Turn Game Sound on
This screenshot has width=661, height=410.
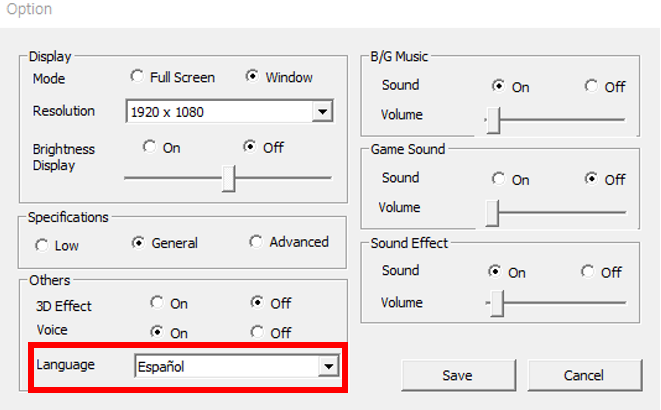(x=498, y=179)
